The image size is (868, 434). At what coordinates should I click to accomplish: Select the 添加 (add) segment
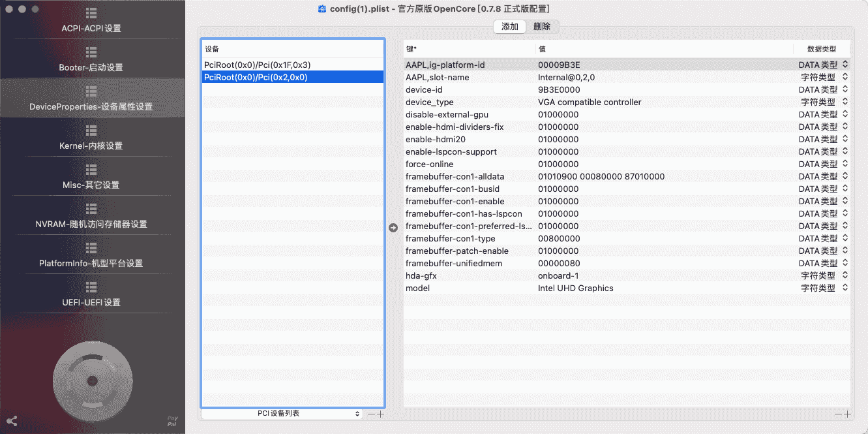point(510,27)
